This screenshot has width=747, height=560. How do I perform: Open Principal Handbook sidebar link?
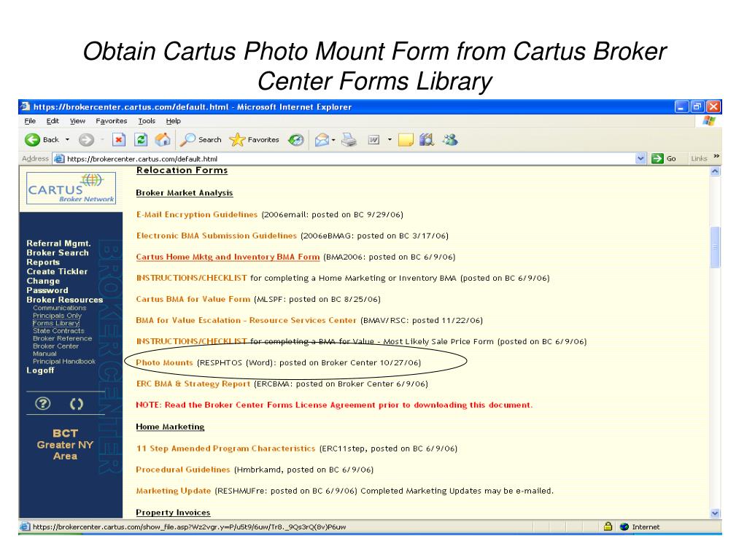tap(64, 362)
